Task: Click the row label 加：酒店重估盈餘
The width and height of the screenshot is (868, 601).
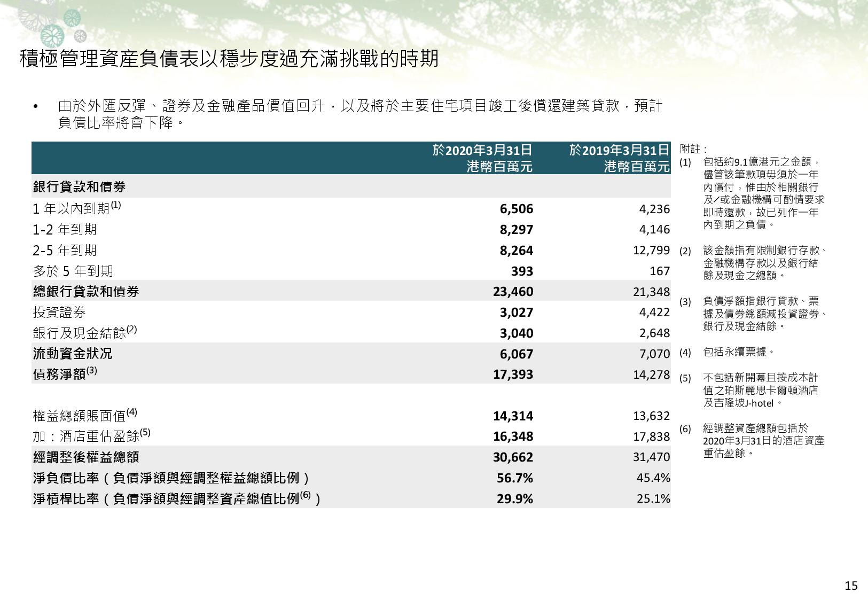Action: pyautogui.click(x=92, y=436)
